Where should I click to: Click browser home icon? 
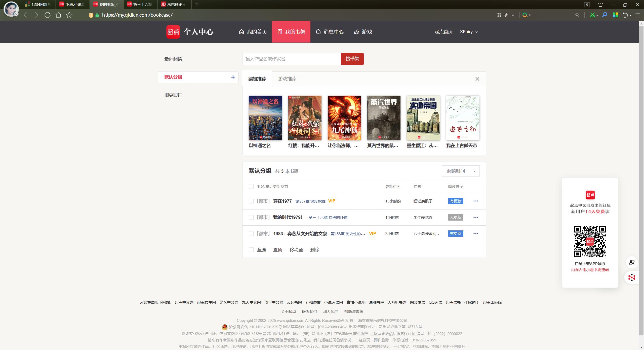click(58, 15)
